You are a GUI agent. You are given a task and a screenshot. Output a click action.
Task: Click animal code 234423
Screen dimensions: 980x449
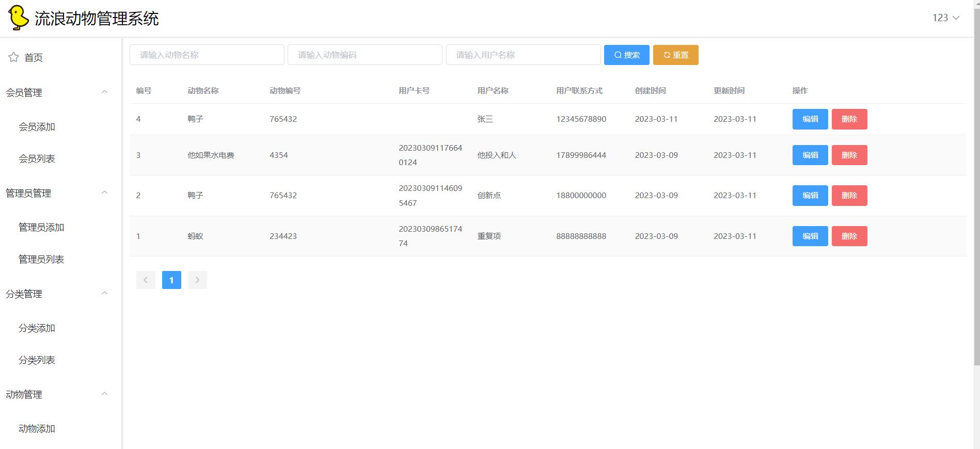283,236
